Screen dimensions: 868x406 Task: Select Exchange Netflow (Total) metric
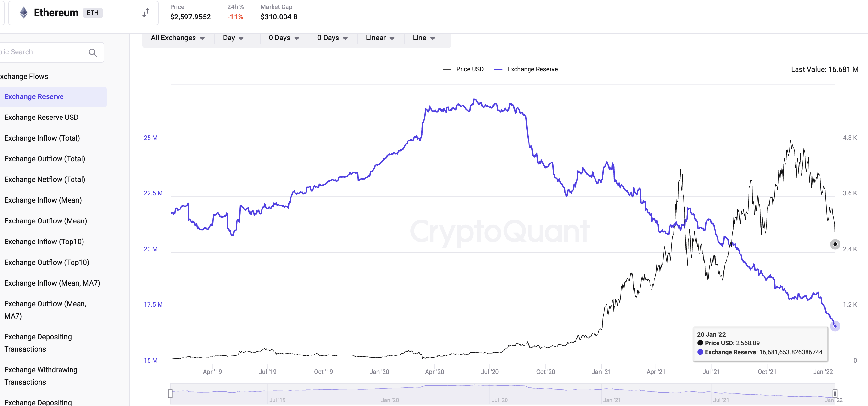click(45, 179)
